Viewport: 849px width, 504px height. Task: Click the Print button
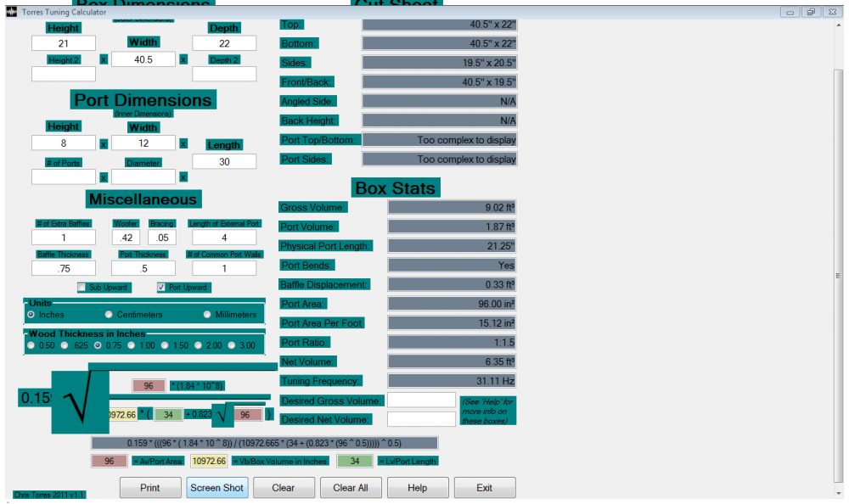[150, 488]
